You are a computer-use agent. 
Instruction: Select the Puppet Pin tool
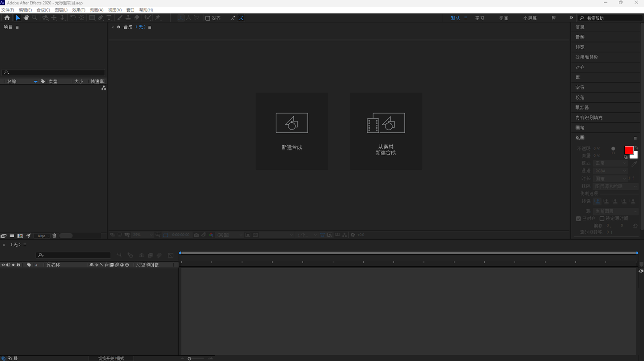158,18
